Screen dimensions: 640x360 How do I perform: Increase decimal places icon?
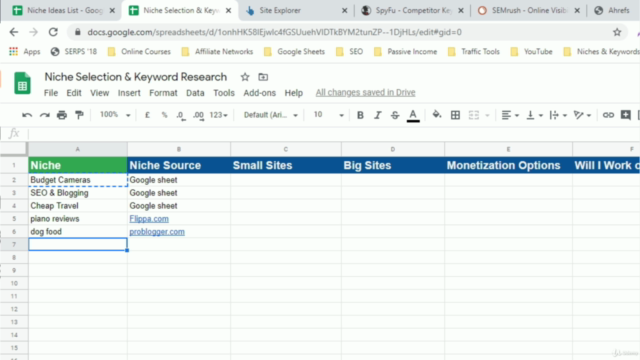click(198, 116)
